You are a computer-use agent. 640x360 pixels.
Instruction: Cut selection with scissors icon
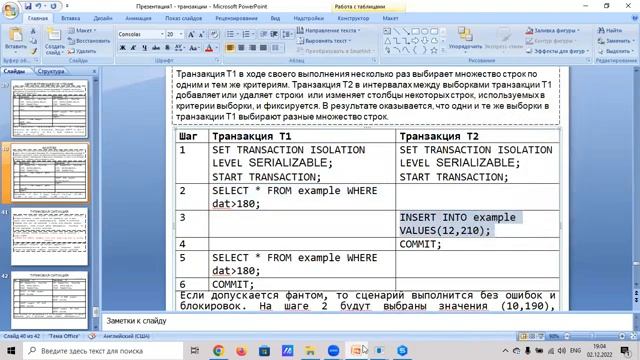(34, 31)
